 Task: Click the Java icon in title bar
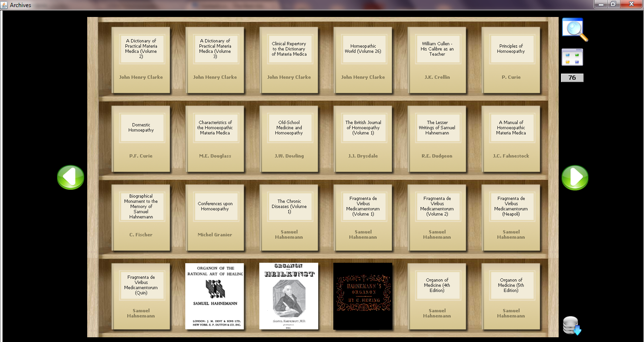5,5
